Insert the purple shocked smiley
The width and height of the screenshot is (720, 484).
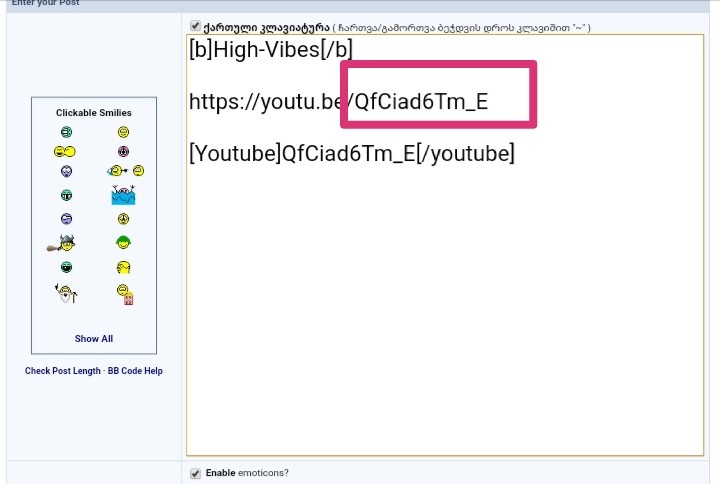67,171
